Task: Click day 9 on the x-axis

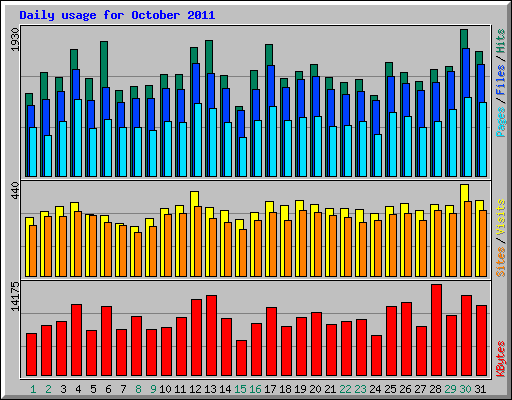Action: pos(153,389)
